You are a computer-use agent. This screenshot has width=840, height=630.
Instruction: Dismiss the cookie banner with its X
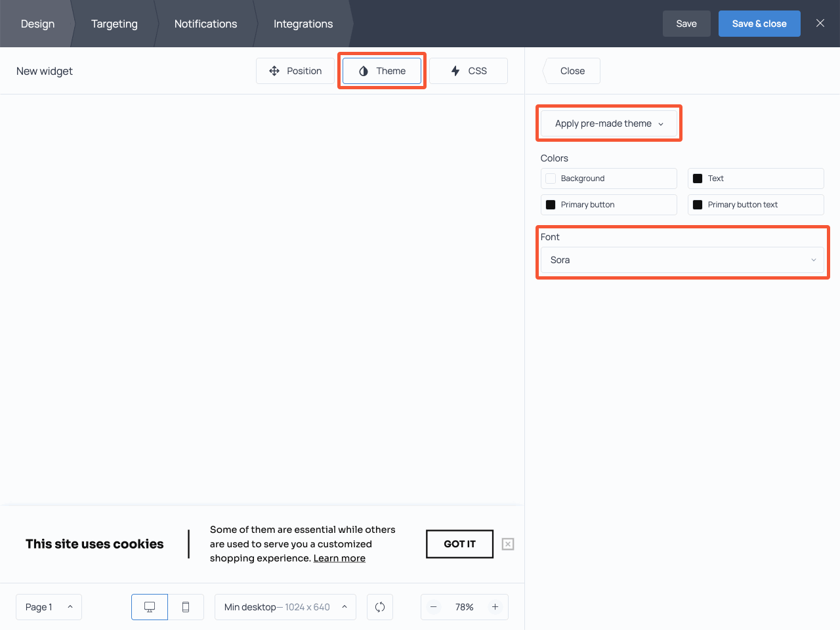507,544
